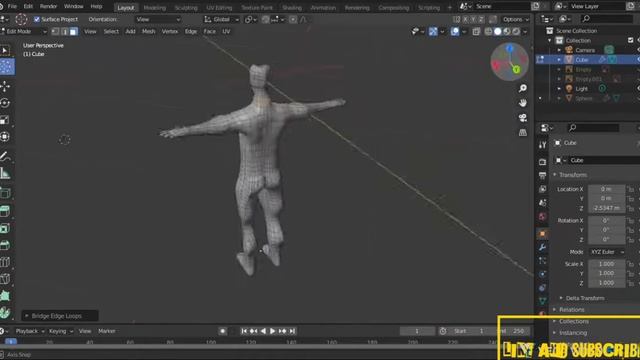Screen dimensions: 640x360
Task: Toggle viewport overlays button
Action: coord(455,31)
